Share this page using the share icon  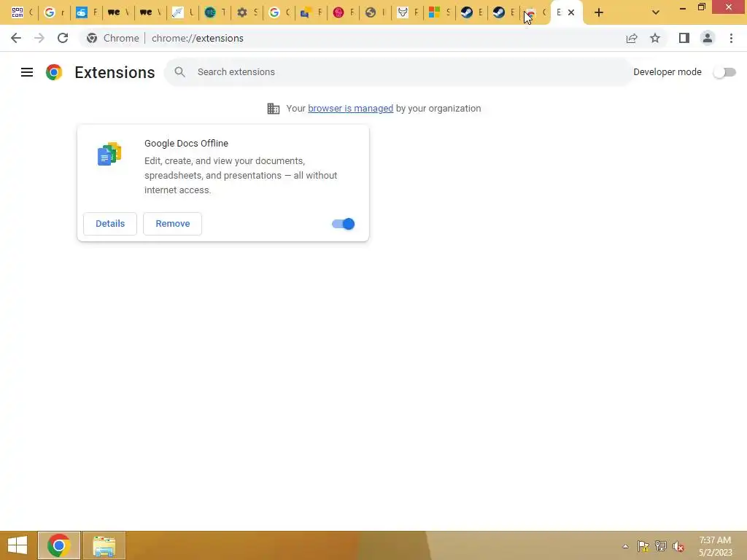[x=632, y=38]
